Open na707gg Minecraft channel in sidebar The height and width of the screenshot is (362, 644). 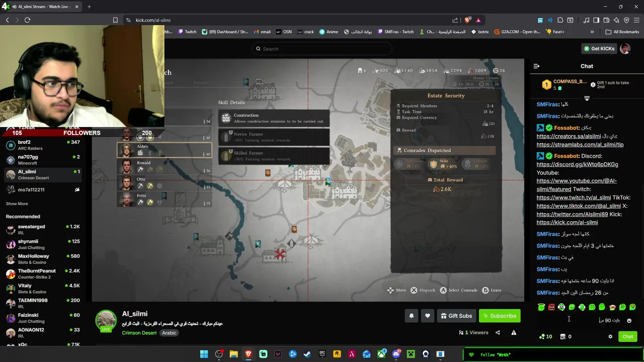click(x=43, y=160)
